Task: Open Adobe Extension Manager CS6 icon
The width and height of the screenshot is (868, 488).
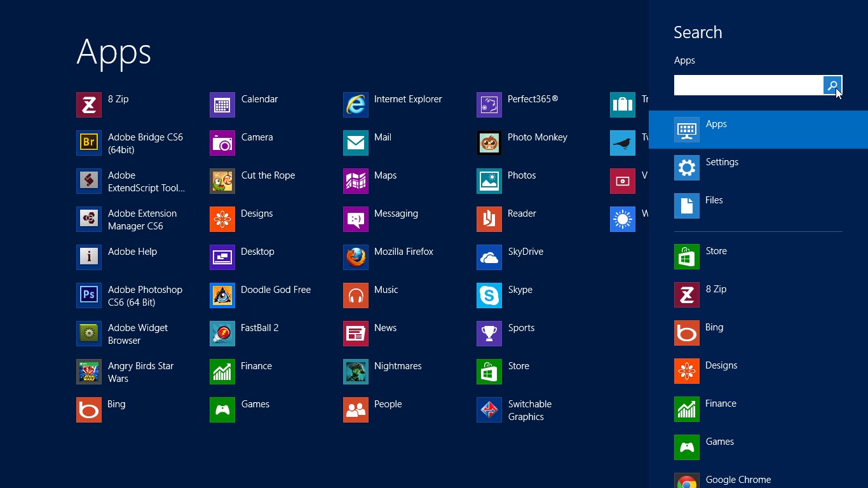Action: pos(89,219)
